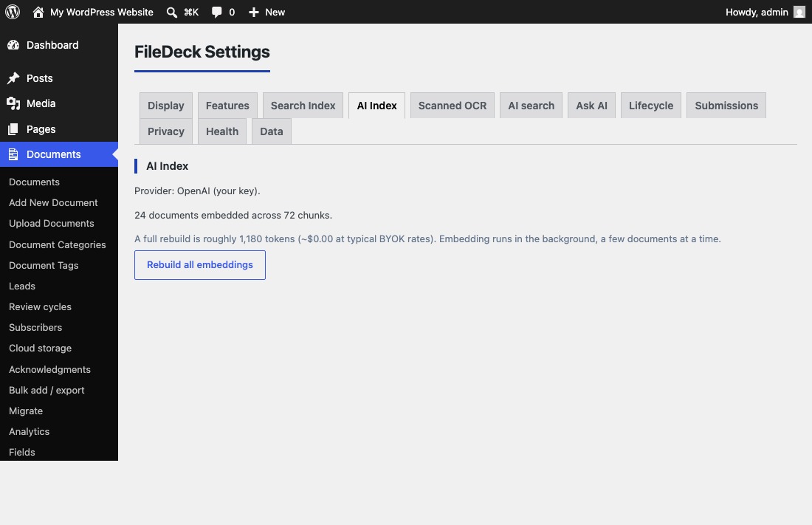Open Review cycles

40,307
